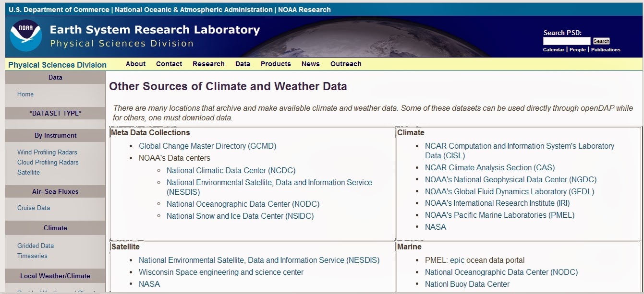This screenshot has height=294, width=644.
Task: Click the PSD search text field
Action: coord(567,41)
